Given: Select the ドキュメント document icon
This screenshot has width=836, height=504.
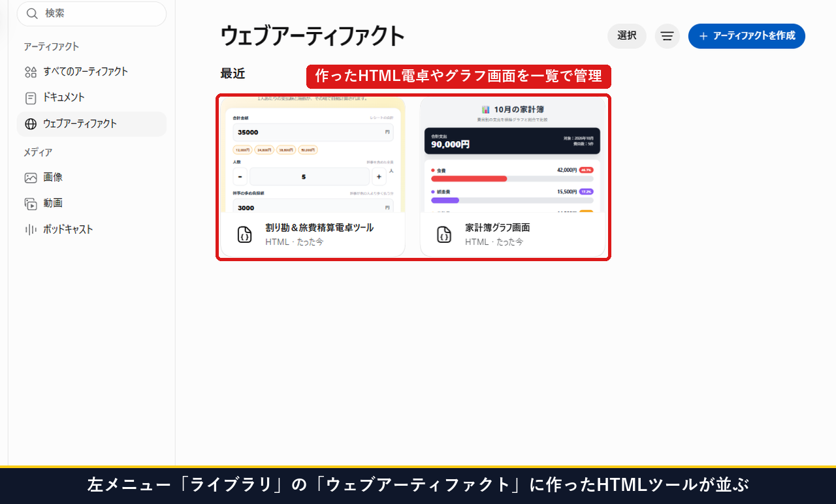Looking at the screenshot, I should (x=31, y=98).
